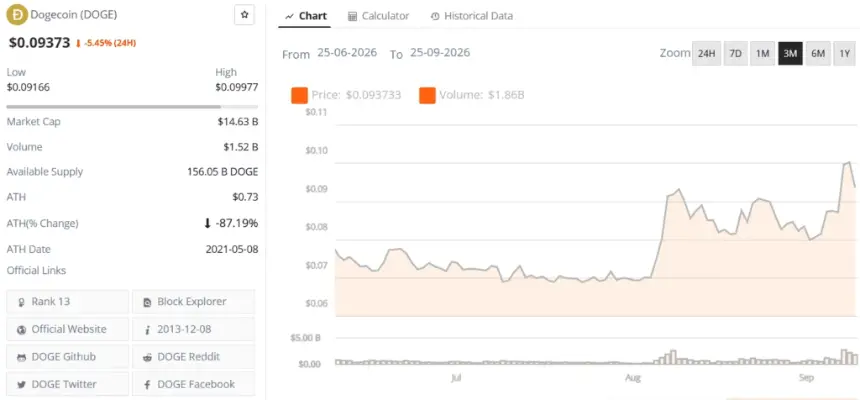860x400 pixels.
Task: Click the Sep label on chart axis
Action: [x=807, y=378]
